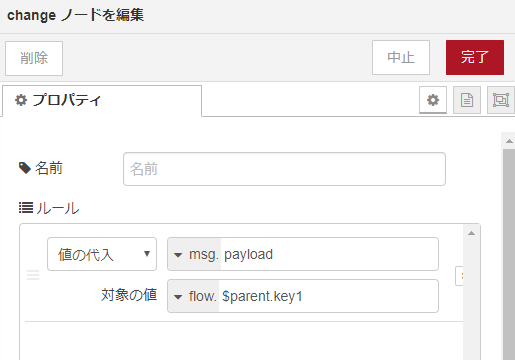Open node properties gear icon
515x360 pixels.
tap(433, 100)
